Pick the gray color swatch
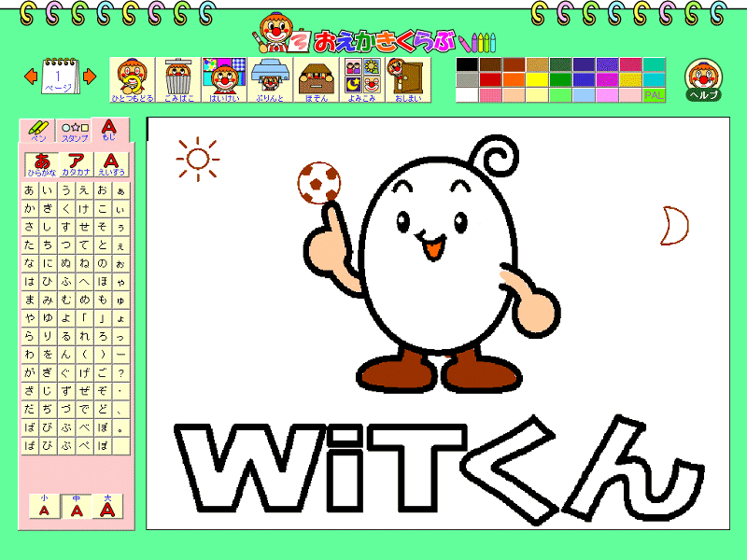This screenshot has height=560, width=747. coord(467,79)
